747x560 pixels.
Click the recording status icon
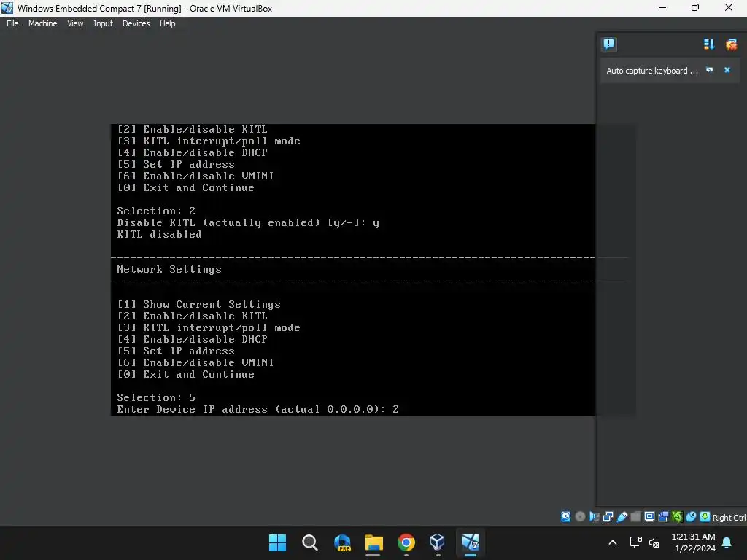tap(663, 517)
